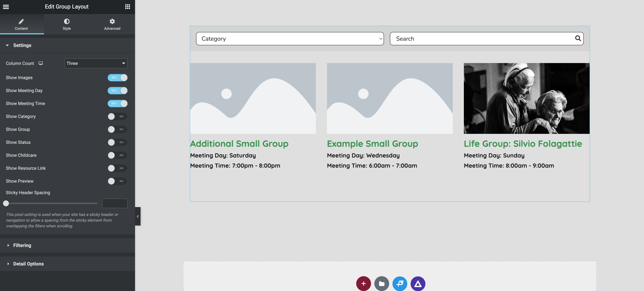Open Life Group: Silvio Folagattie link
Screen dimensions: 644x291
click(x=523, y=144)
